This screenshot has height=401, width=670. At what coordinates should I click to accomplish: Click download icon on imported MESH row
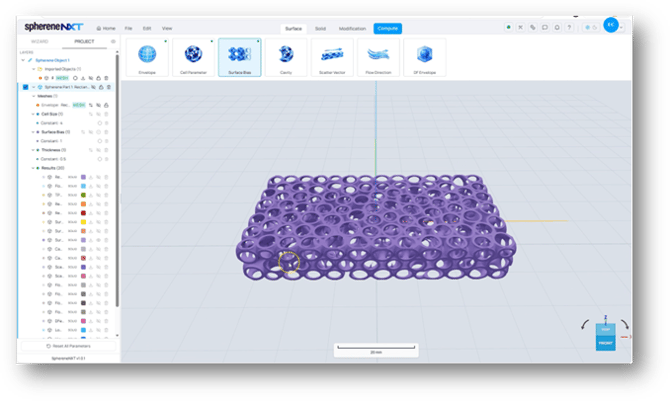[x=83, y=78]
